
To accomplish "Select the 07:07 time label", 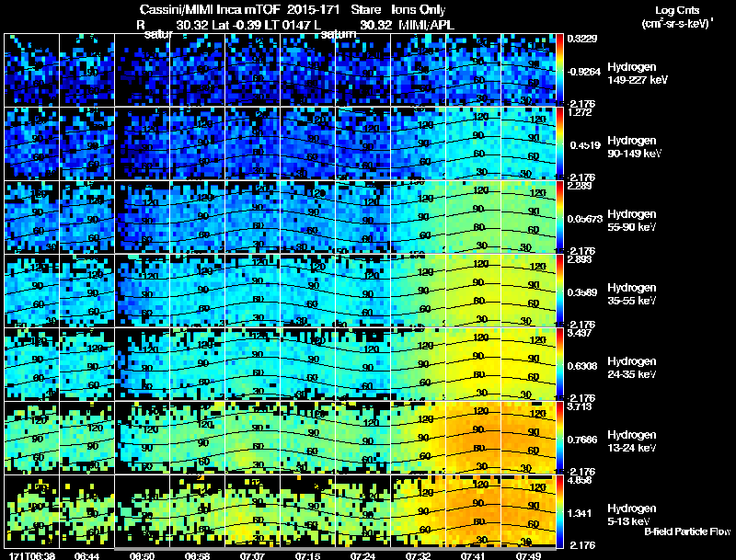I will (252, 555).
